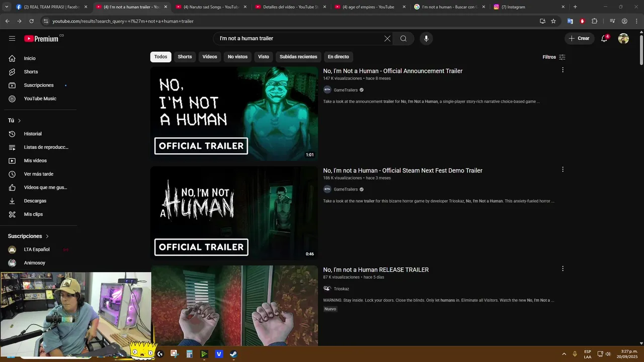Filter results by Visto chip
Viewport: 644px width, 362px height.
tap(264, 57)
